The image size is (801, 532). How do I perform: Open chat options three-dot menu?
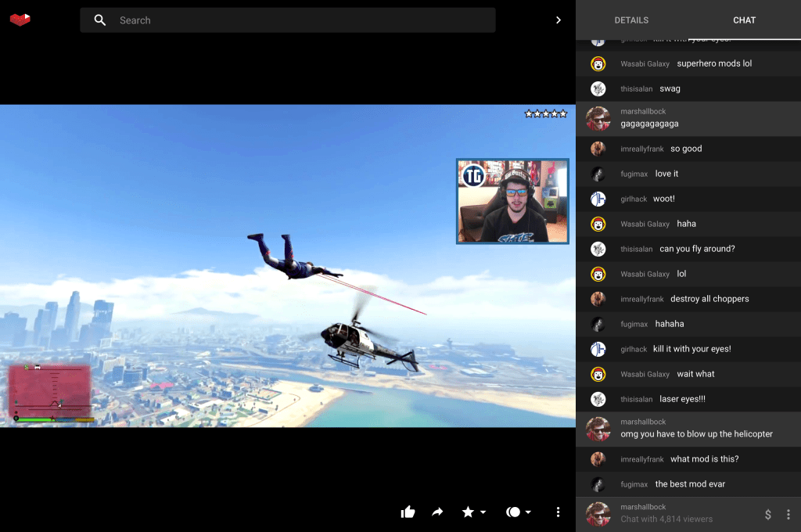pyautogui.click(x=788, y=514)
